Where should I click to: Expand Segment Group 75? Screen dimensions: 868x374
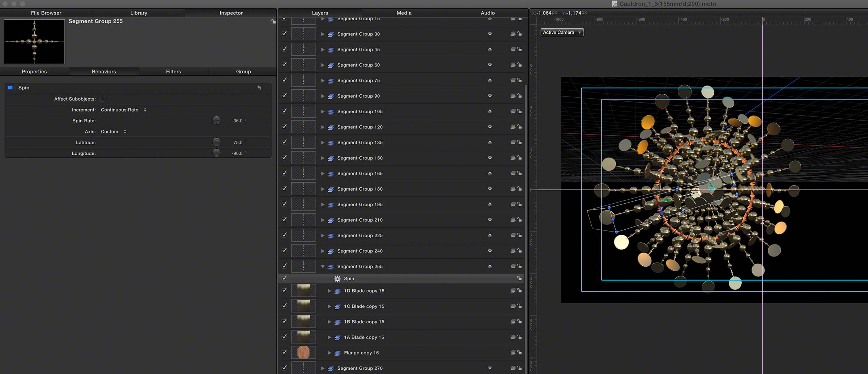[323, 81]
